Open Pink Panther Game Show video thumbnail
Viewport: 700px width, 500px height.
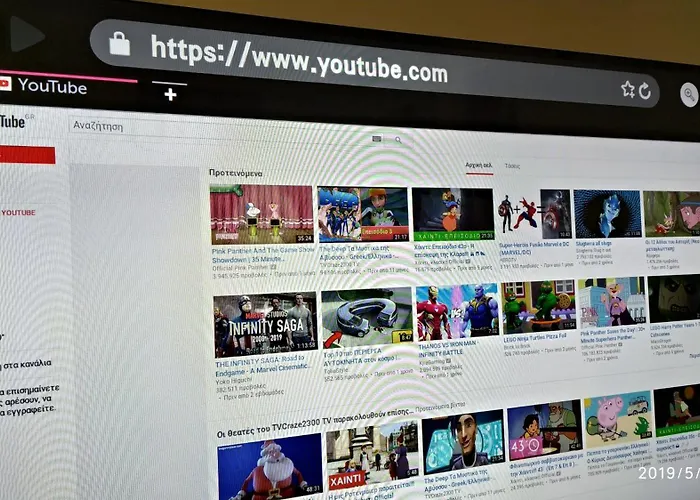pyautogui.click(x=261, y=214)
